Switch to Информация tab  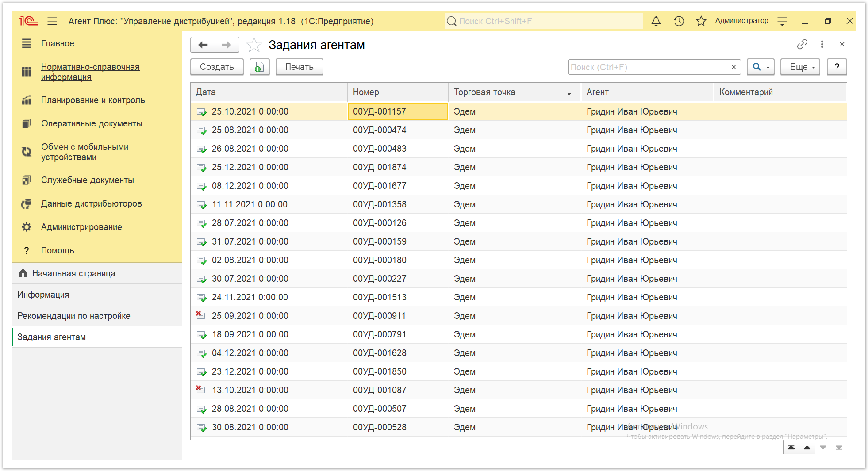click(x=97, y=295)
